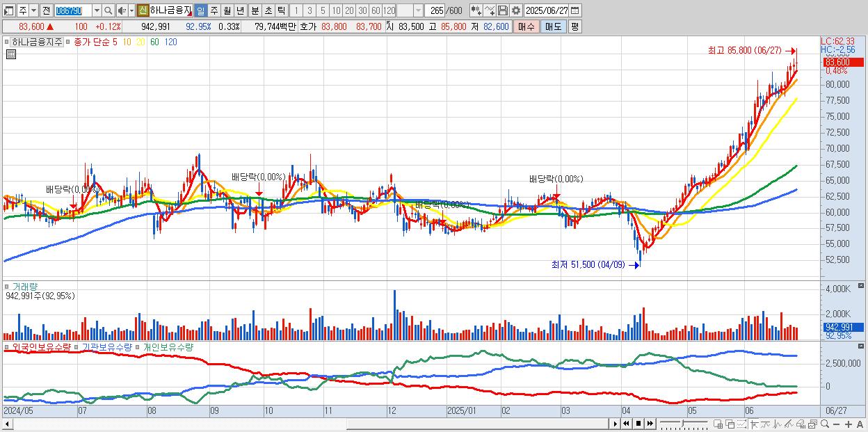Click the 개인보유수량 indicator label
Viewport: 868px width, 432px height.
tap(168, 346)
